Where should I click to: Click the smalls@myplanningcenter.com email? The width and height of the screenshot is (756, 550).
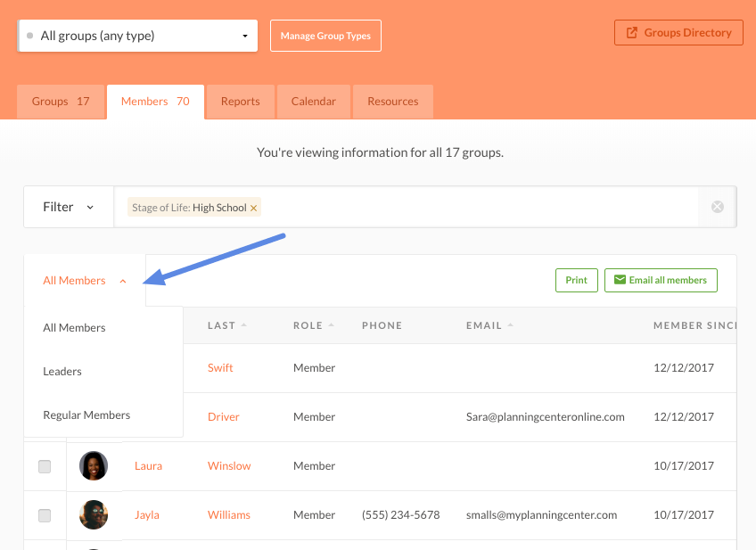click(541, 515)
